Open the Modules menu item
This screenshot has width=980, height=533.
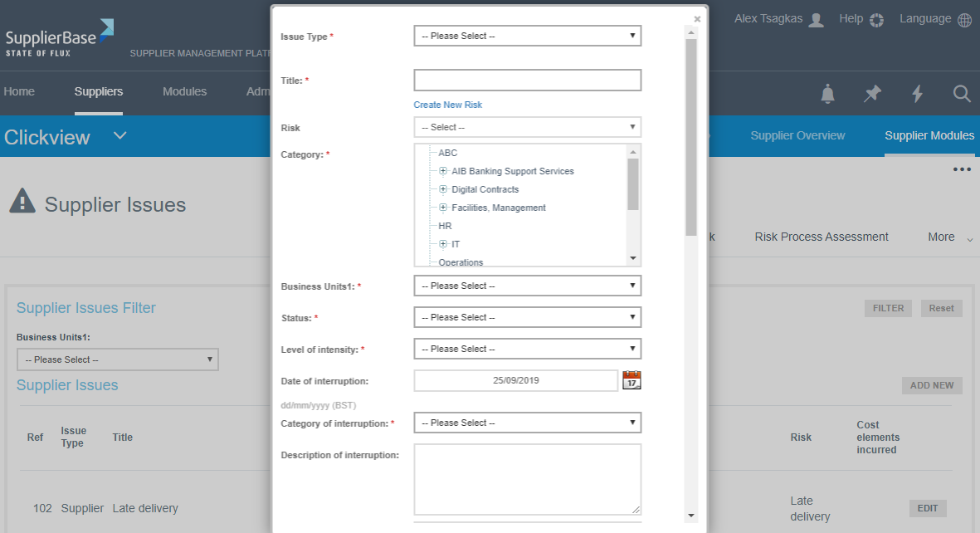tap(184, 91)
